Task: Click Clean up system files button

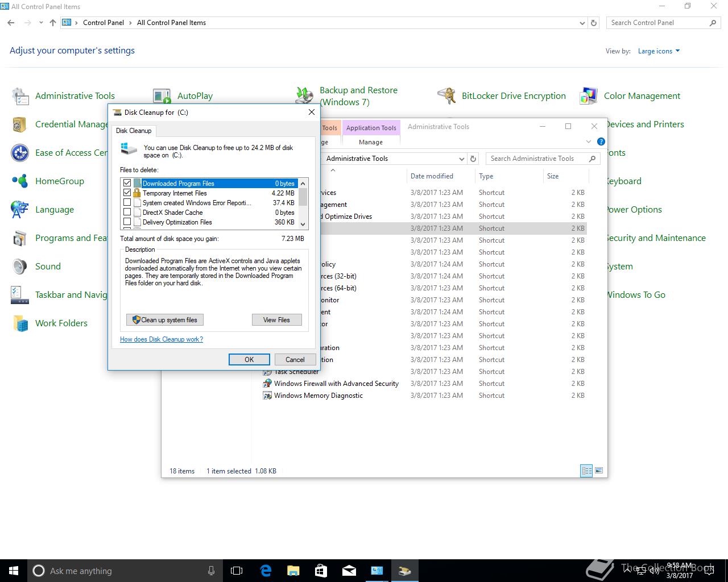Action: tap(165, 320)
